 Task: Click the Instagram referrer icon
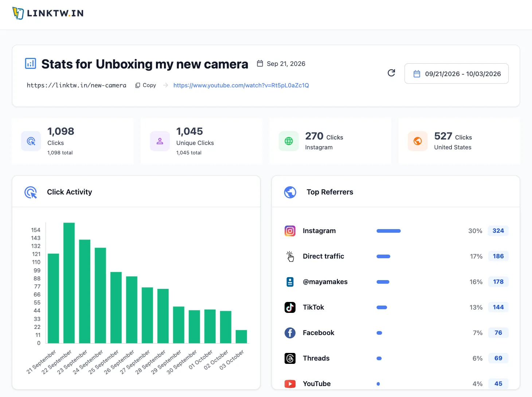click(x=290, y=231)
